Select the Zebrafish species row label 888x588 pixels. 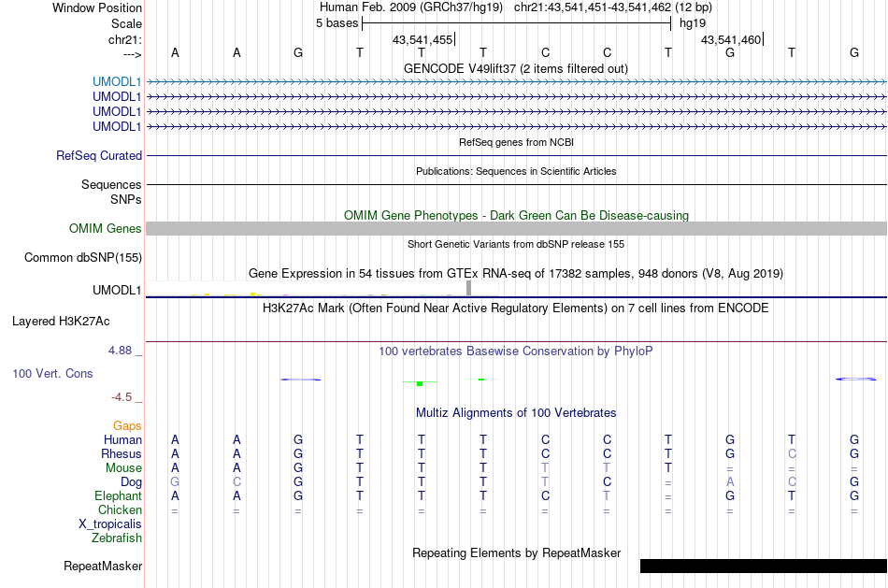tap(117, 538)
